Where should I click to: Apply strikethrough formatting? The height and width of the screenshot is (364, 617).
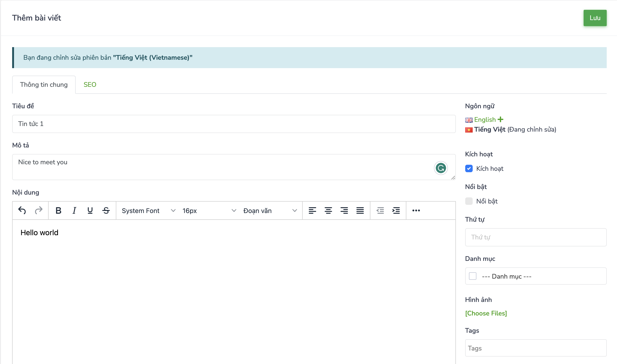(x=106, y=210)
